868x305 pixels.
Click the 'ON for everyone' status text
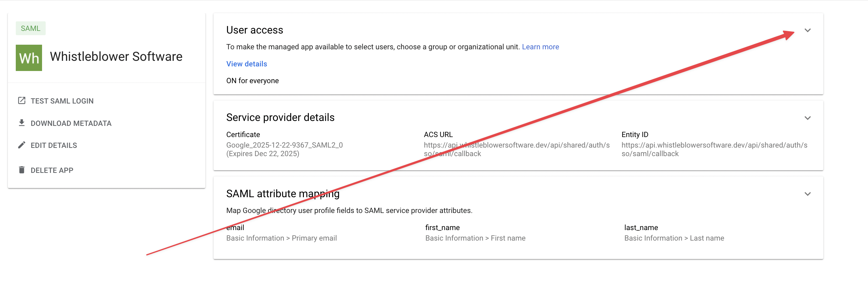pyautogui.click(x=252, y=81)
